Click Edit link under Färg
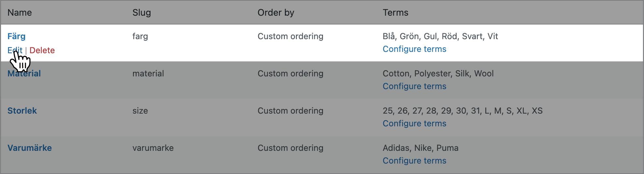The image size is (644, 174). click(x=15, y=50)
